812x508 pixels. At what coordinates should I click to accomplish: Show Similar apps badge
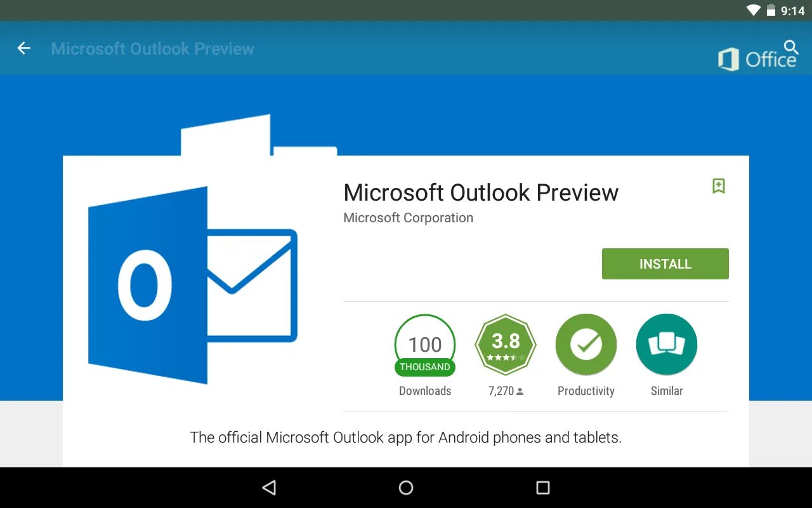click(667, 345)
